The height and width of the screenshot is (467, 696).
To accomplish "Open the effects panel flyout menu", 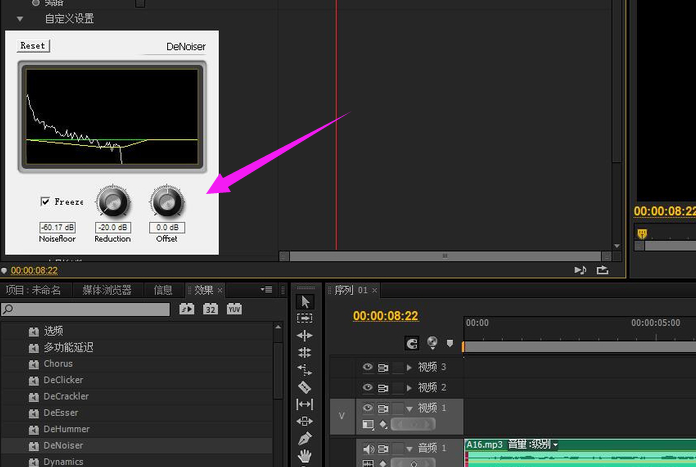I will coord(266,290).
